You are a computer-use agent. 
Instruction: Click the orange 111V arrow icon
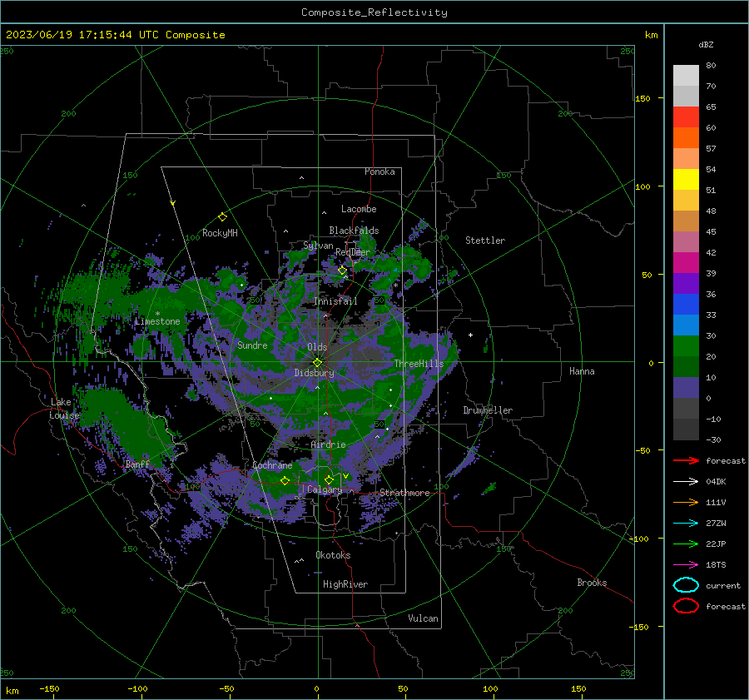(x=686, y=502)
